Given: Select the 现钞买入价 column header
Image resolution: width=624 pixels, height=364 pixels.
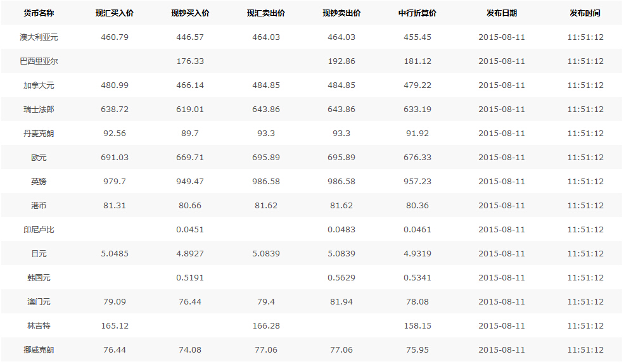Looking at the screenshot, I should (x=190, y=13).
